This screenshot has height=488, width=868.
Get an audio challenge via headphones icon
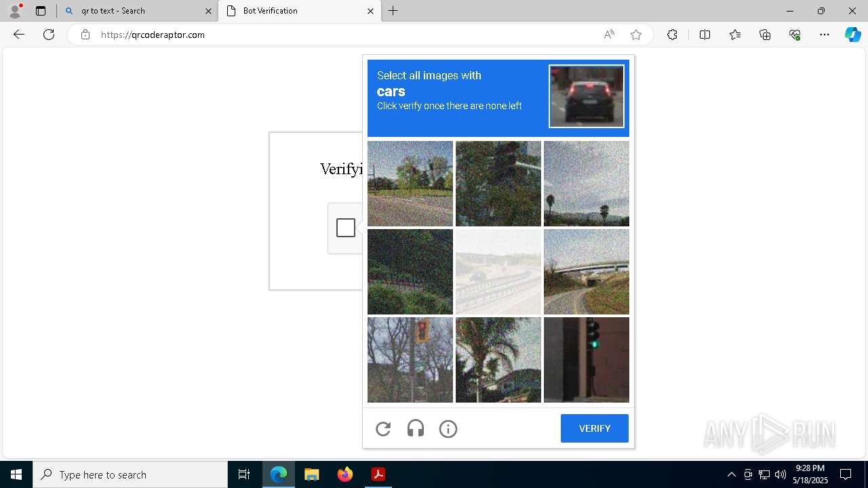pos(416,428)
